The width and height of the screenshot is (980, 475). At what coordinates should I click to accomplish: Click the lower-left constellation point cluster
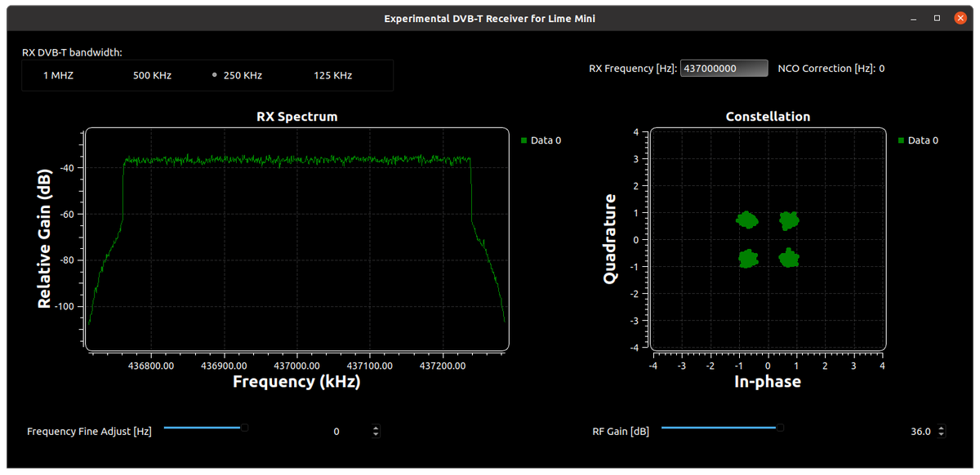click(x=747, y=259)
